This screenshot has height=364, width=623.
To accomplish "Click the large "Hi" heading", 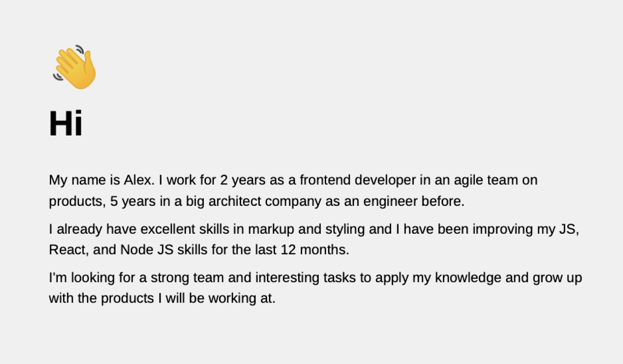I will tap(66, 123).
